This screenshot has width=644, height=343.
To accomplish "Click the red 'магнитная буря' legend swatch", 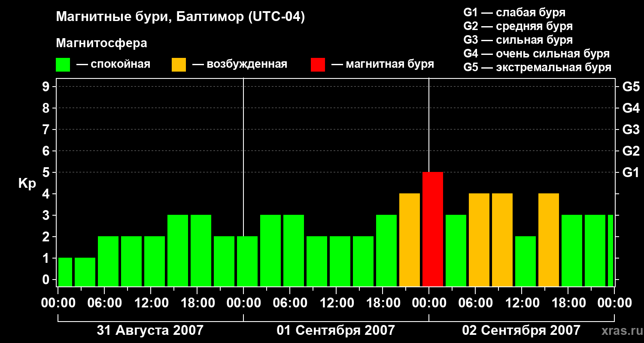I will point(318,65).
